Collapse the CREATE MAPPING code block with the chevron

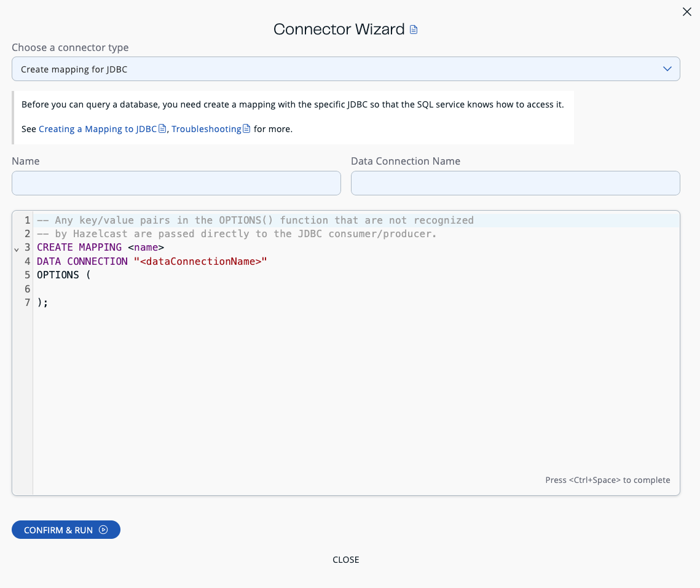(x=17, y=249)
